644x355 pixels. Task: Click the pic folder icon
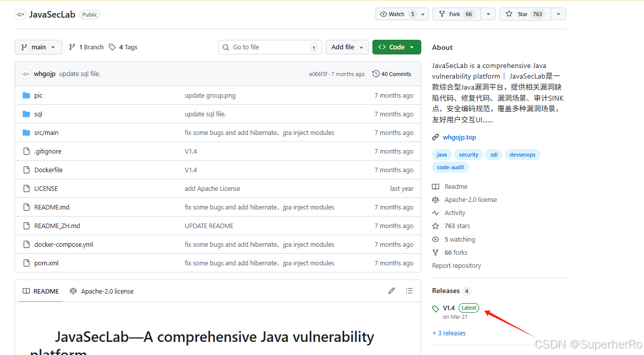coord(27,95)
